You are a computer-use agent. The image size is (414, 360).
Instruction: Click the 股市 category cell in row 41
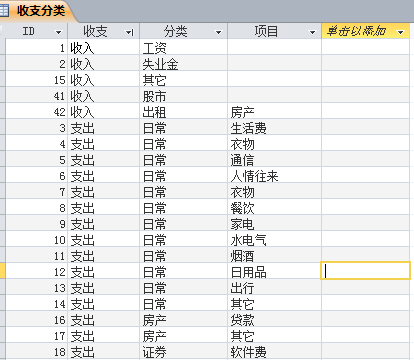click(x=184, y=95)
